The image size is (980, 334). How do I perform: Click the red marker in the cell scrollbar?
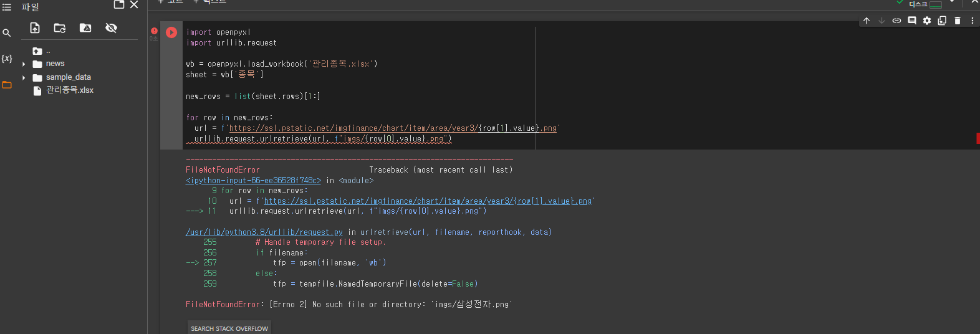point(978,138)
